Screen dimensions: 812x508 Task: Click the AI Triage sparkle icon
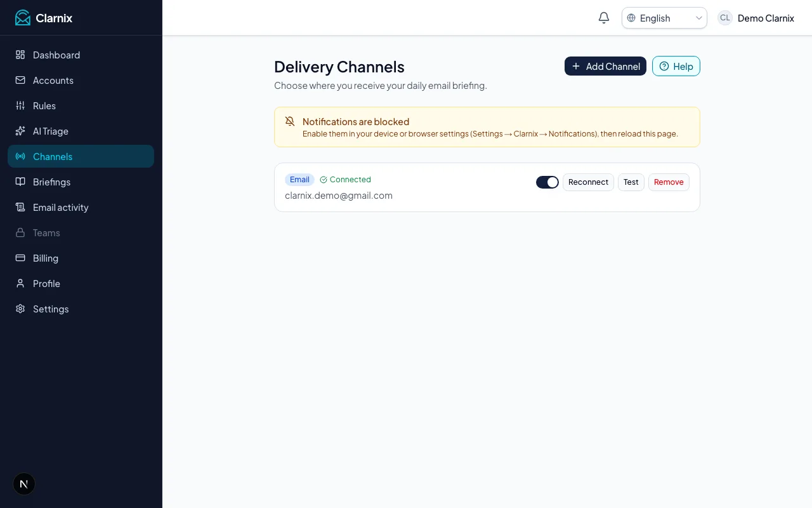click(x=20, y=131)
